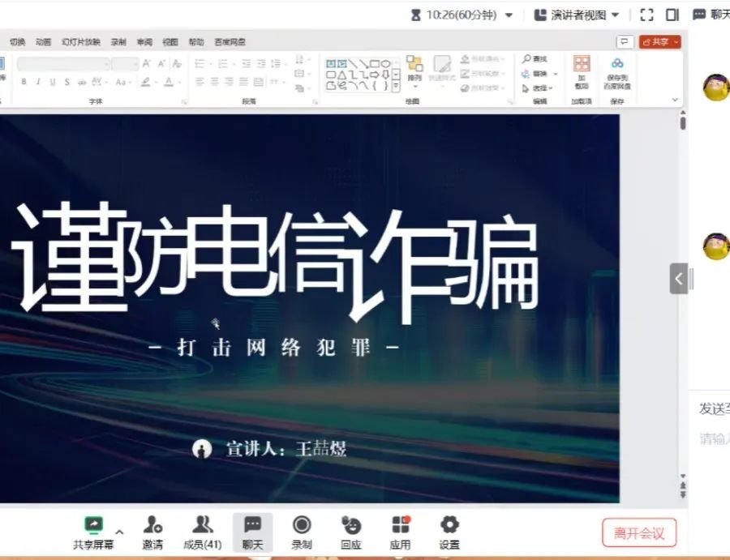Viewport: 730px width, 560px height.
Task: Switch to the 视图 ribbon tab
Action: click(x=170, y=42)
